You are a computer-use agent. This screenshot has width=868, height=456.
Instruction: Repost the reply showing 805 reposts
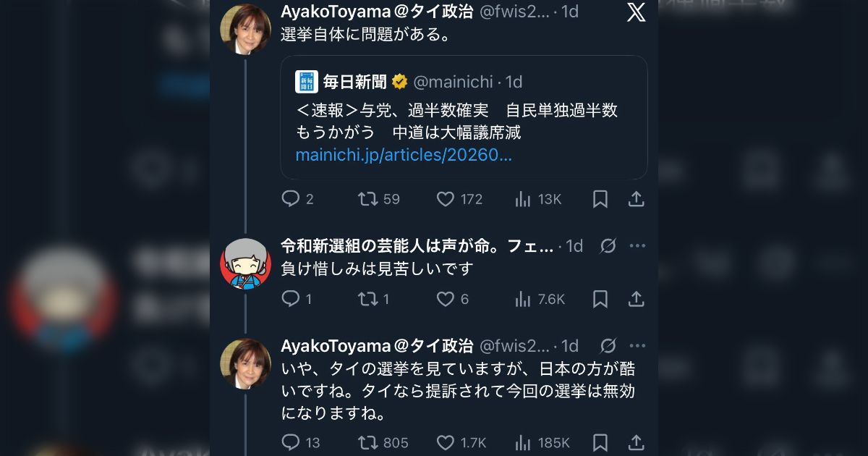click(x=370, y=442)
